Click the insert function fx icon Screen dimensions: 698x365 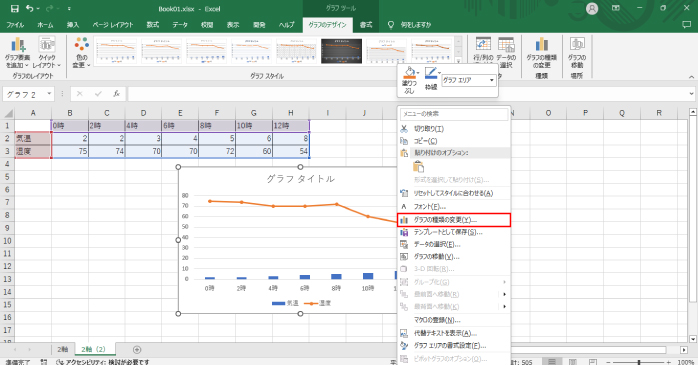tap(116, 94)
